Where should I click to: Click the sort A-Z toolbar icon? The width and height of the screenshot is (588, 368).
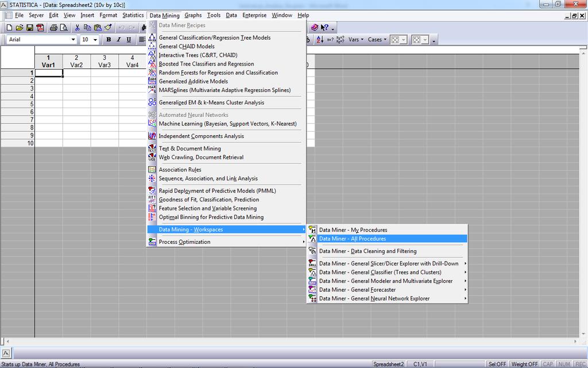[x=320, y=40]
